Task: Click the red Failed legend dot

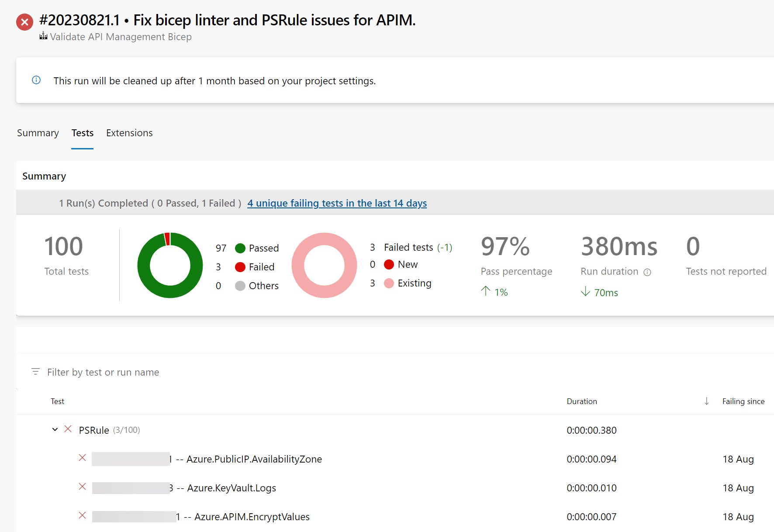Action: tap(240, 267)
